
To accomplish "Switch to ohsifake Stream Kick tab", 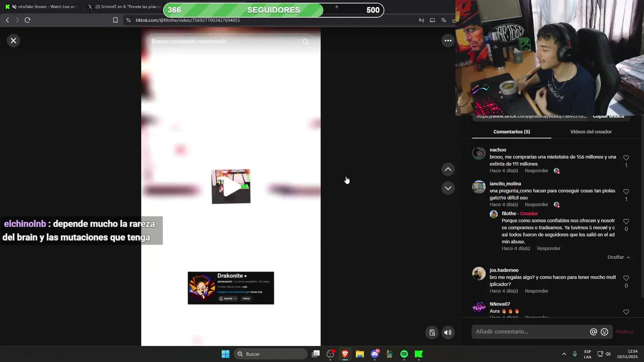I will point(40,7).
